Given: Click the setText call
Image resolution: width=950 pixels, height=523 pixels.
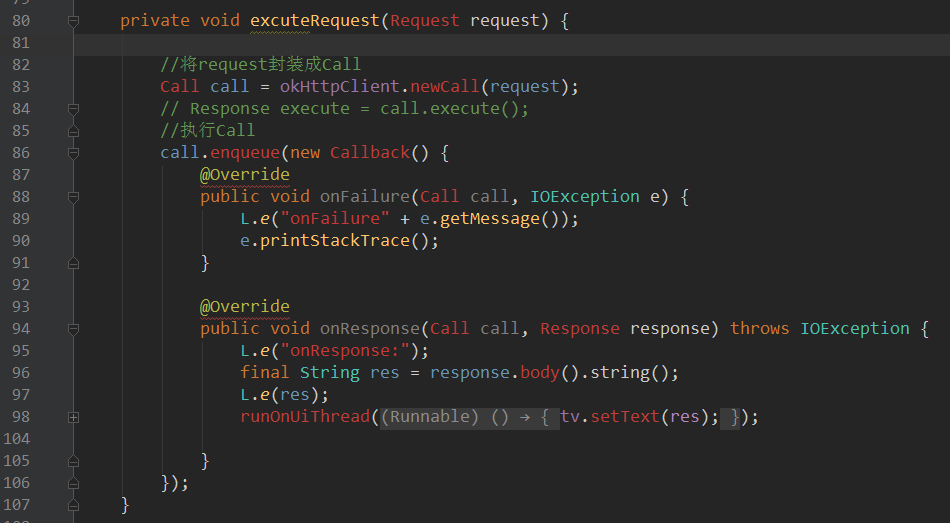Looking at the screenshot, I should 625,417.
